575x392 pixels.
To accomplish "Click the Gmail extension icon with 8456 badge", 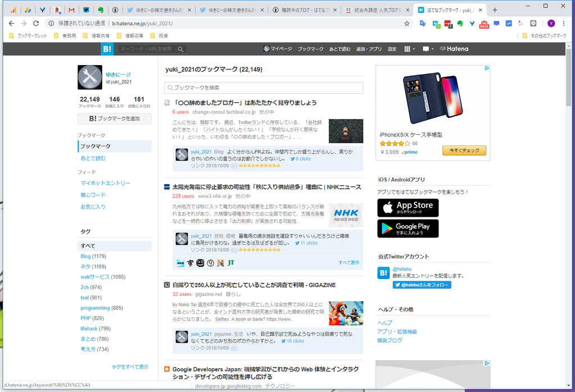I will point(484,24).
